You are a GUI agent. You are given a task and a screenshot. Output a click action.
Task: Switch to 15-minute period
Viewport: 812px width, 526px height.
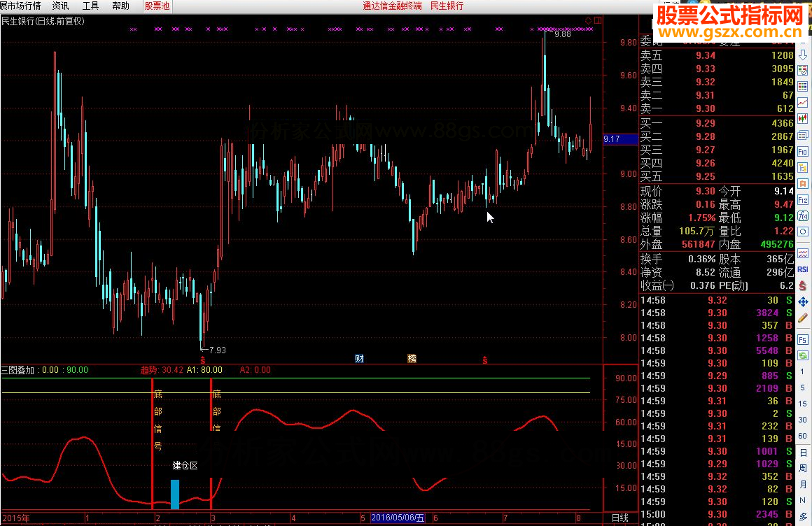(x=802, y=404)
